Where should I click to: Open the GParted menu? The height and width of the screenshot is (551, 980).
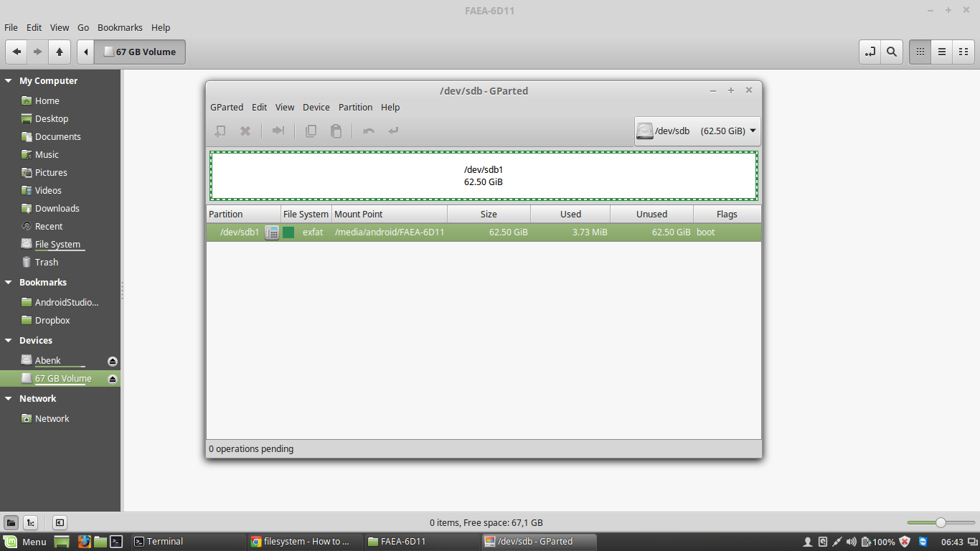pos(227,108)
